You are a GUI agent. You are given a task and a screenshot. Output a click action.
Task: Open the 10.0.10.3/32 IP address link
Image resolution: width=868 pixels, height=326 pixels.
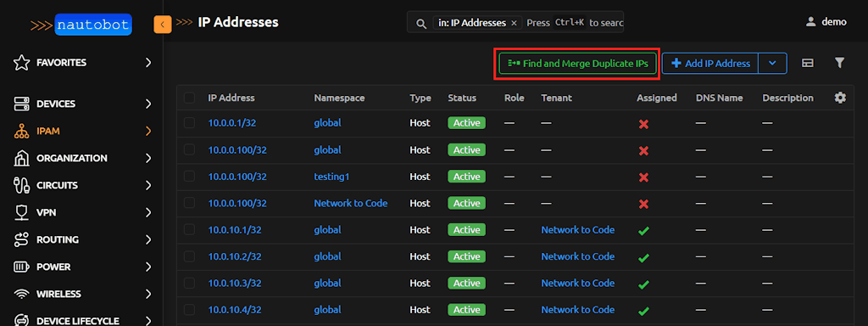tap(235, 283)
